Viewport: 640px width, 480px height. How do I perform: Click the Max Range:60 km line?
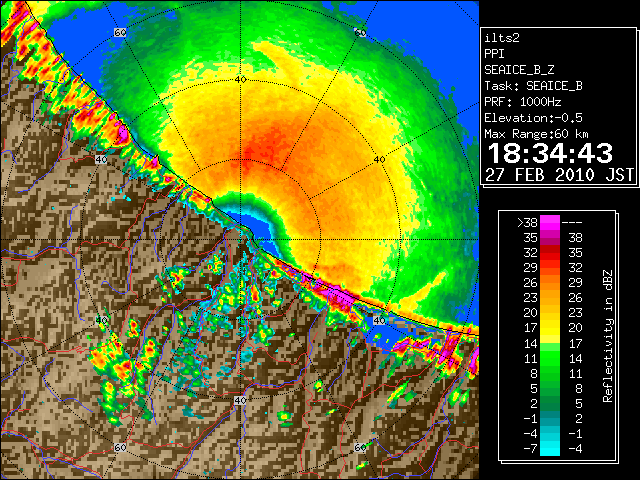(536, 134)
